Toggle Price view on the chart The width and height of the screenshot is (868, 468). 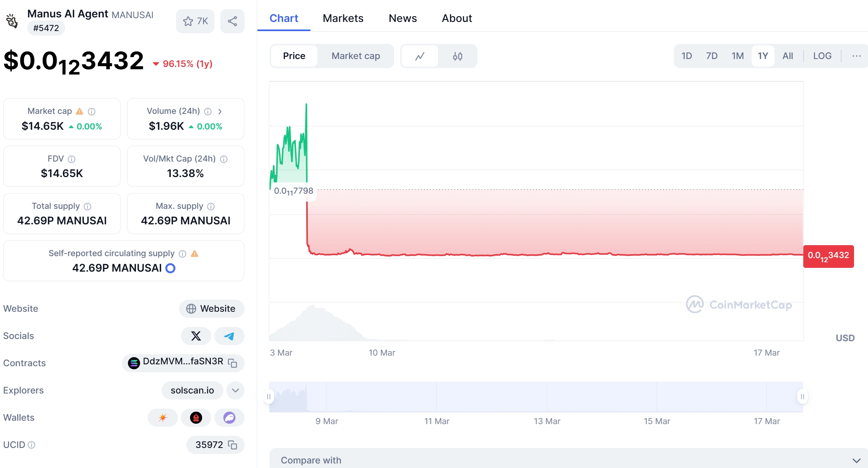point(294,56)
